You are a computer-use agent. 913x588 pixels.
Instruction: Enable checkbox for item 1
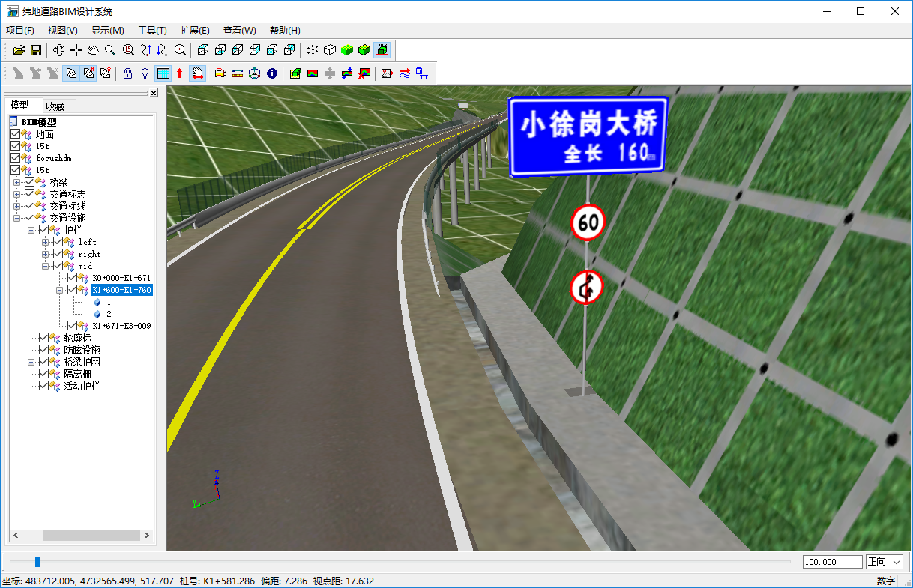86,302
